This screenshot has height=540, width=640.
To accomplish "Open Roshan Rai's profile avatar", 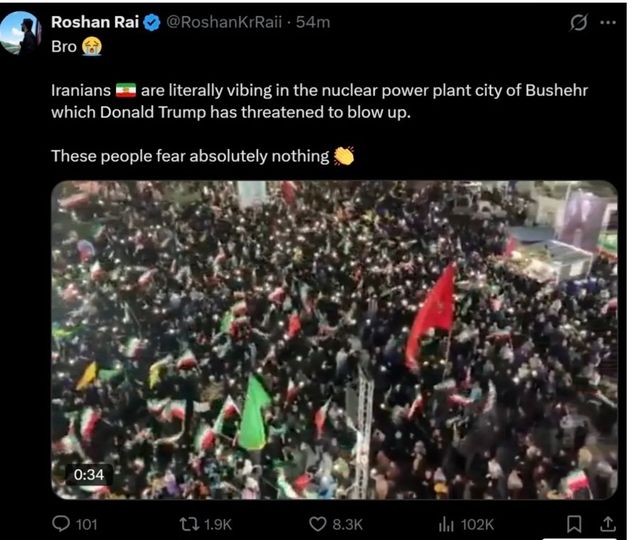I will click(20, 33).
